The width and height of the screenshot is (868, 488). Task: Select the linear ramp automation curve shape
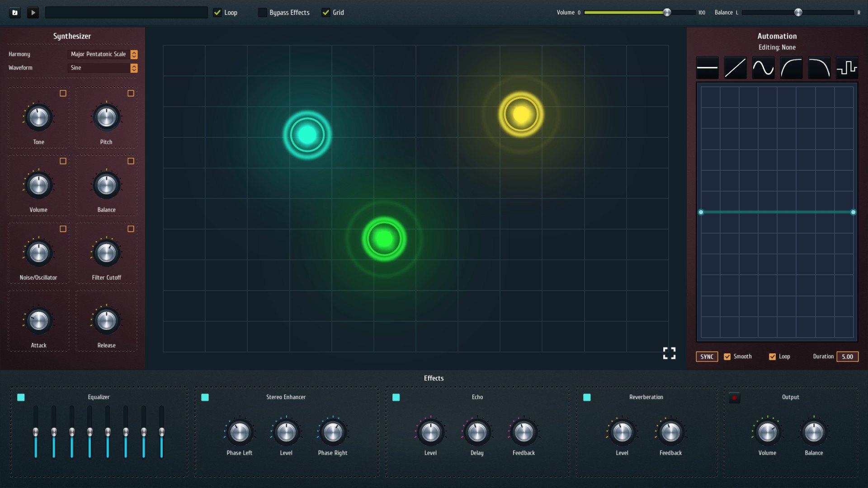[x=736, y=68]
